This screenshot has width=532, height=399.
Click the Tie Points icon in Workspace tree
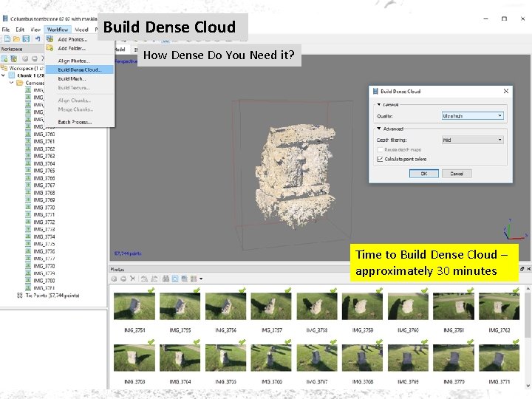[20, 296]
